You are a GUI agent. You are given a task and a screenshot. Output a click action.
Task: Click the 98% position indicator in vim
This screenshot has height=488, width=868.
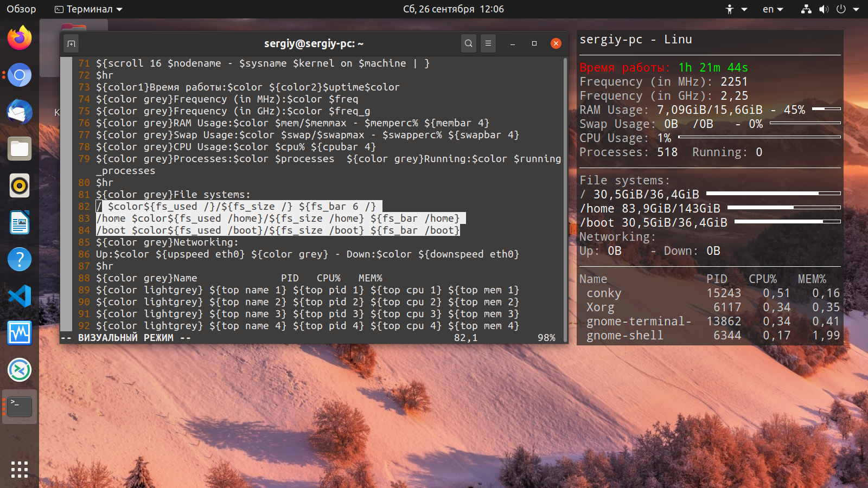pyautogui.click(x=546, y=338)
